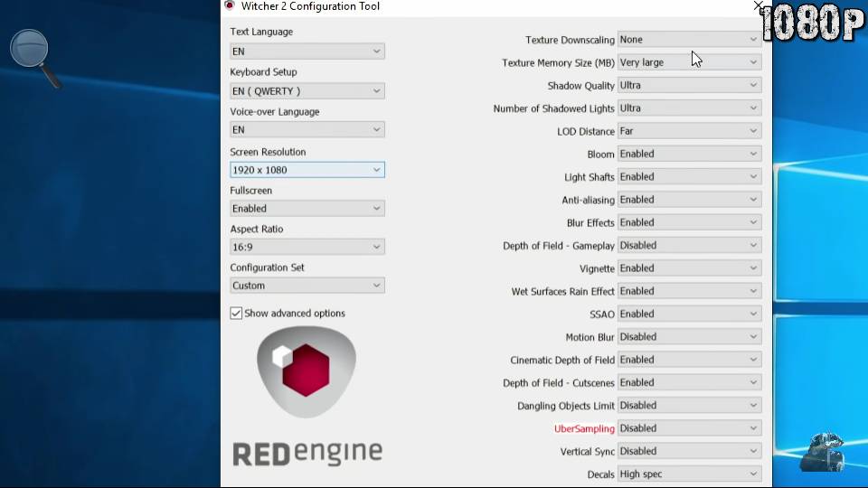
Task: Open the Blur Effects dropdown
Action: (x=689, y=222)
